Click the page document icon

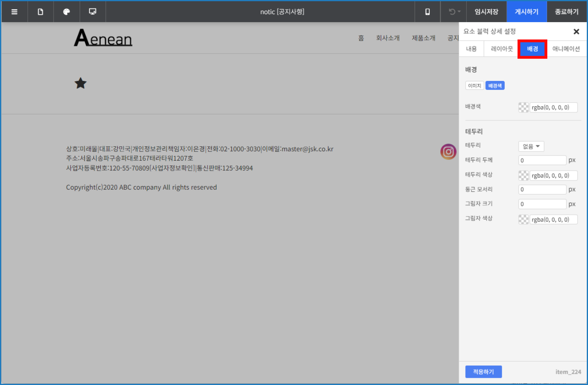coord(40,12)
